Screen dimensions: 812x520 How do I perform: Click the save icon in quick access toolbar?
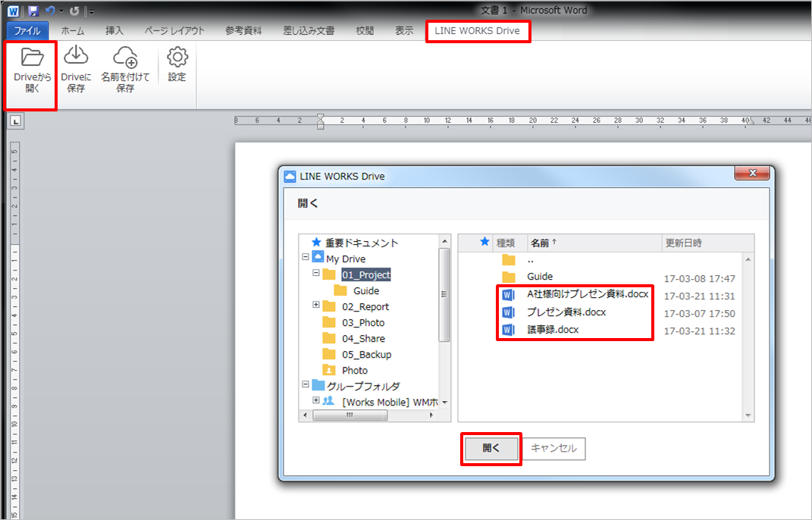tap(33, 11)
